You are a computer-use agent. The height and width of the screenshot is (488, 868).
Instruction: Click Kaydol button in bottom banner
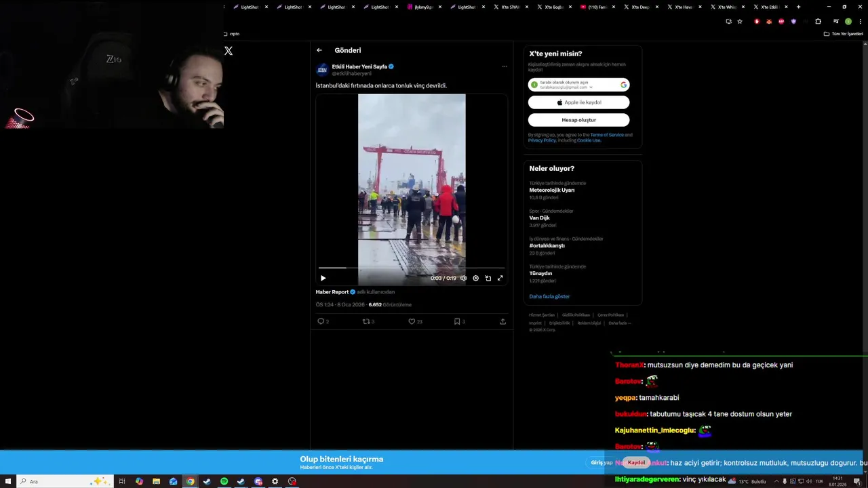[636, 462]
